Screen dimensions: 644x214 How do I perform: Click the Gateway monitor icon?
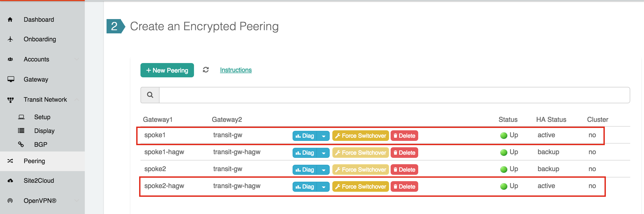[11, 79]
